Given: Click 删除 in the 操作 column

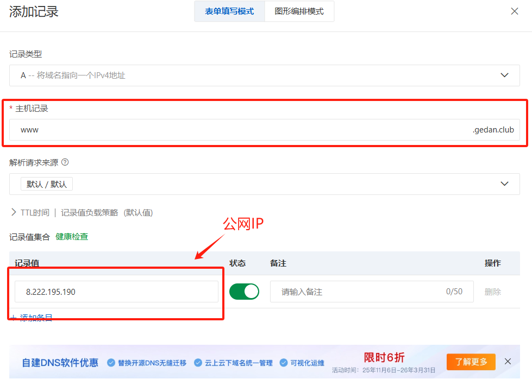Looking at the screenshot, I should point(492,292).
